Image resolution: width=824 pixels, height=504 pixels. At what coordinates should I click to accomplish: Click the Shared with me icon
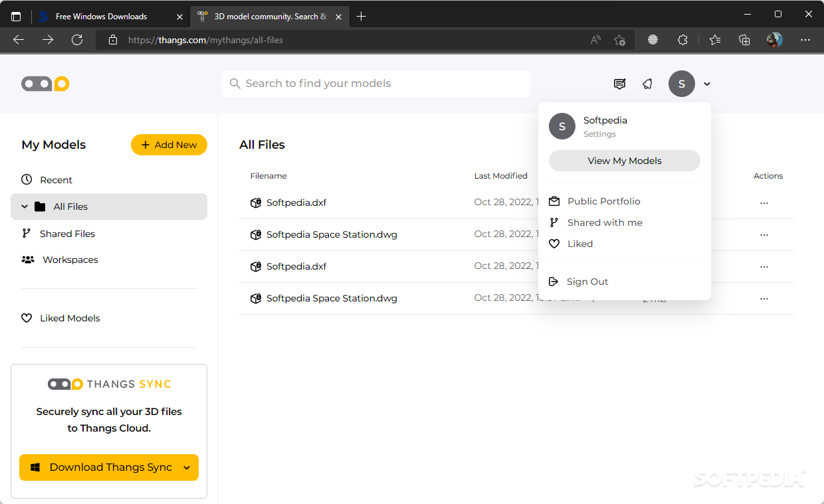(554, 222)
